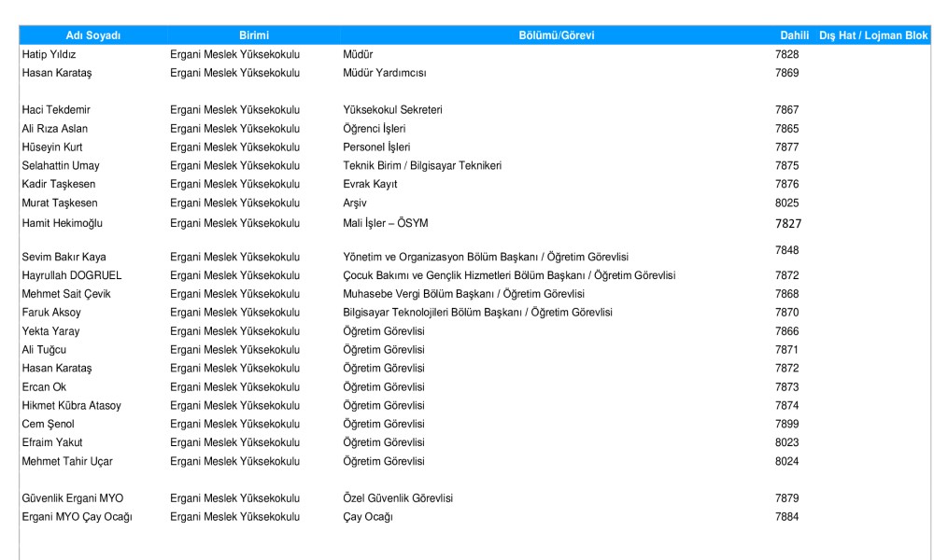The height and width of the screenshot is (560, 934).
Task: Select the name 'Ali Rıza Aslan'
Action: (x=55, y=129)
